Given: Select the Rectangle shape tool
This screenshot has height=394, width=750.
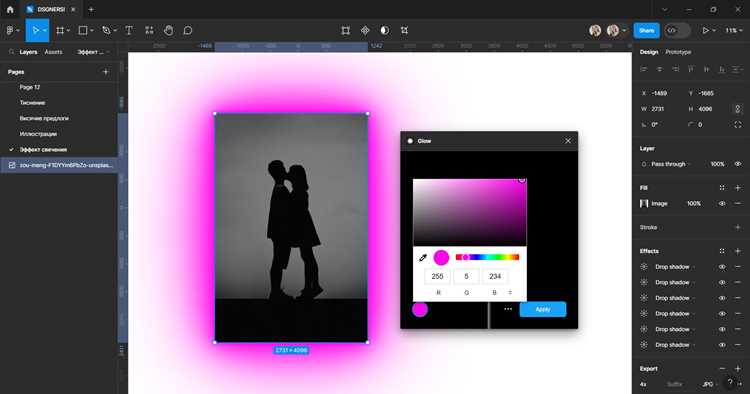Looking at the screenshot, I should (x=83, y=30).
